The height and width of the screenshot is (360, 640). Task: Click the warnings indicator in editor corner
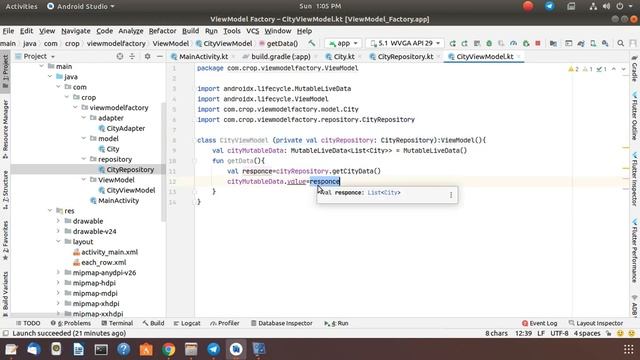[x=573, y=69]
